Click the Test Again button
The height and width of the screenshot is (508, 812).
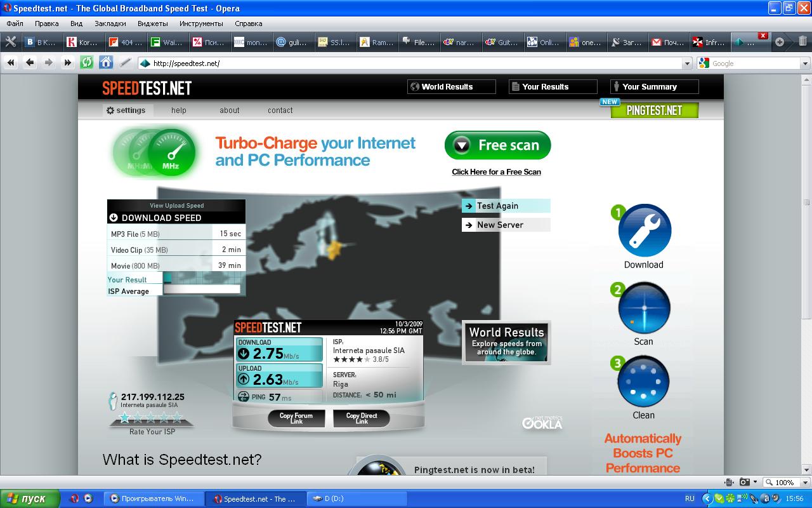pos(506,206)
